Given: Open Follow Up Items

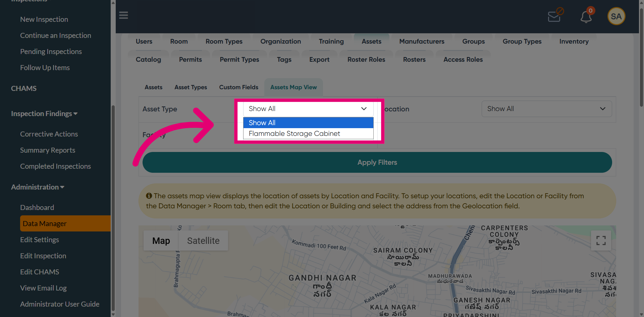Looking at the screenshot, I should click(45, 68).
